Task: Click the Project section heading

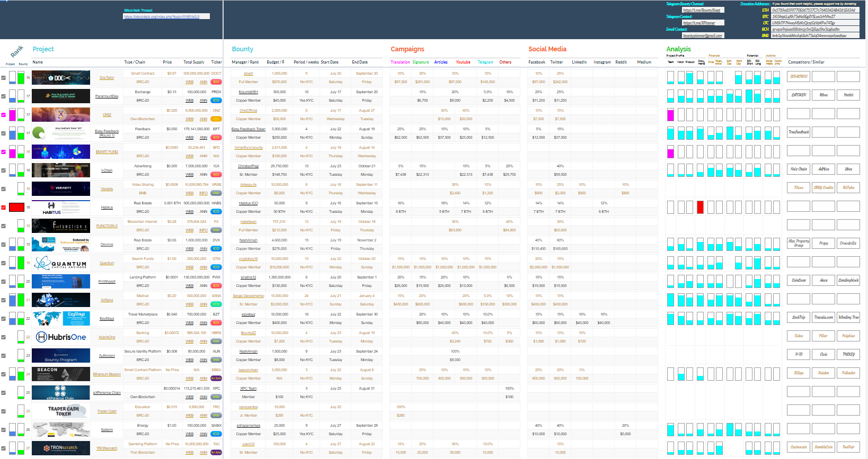Action: [43, 49]
